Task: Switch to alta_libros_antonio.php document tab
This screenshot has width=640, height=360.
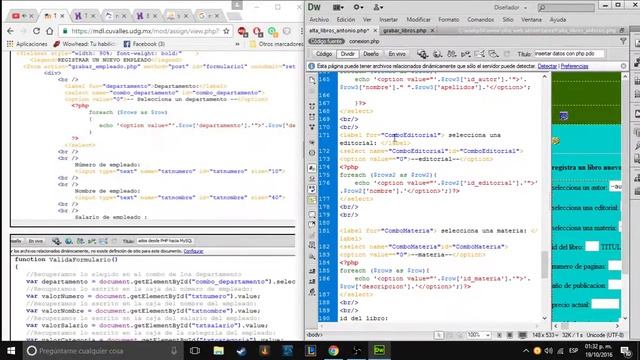Action: tap(339, 31)
